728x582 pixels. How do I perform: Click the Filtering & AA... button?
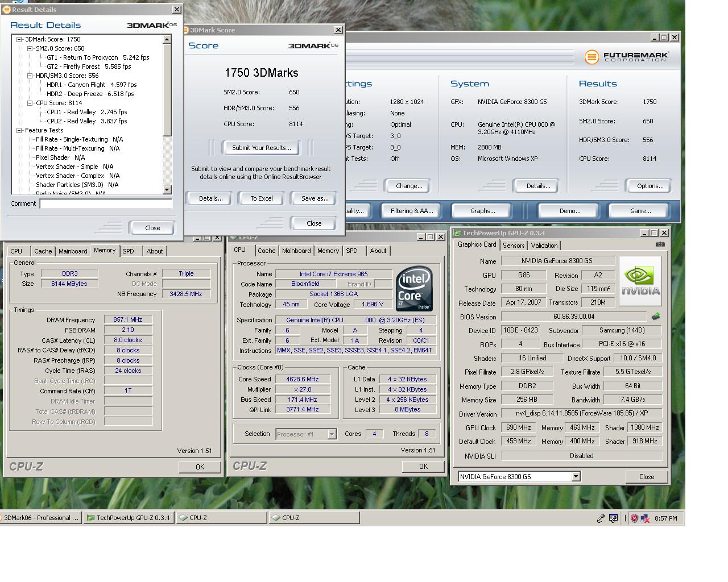[x=412, y=211]
